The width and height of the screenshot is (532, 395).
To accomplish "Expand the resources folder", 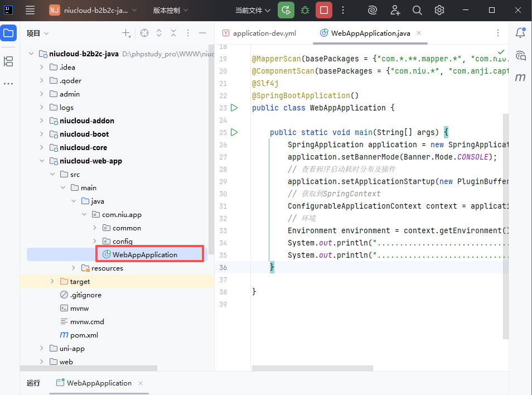I will tap(74, 268).
